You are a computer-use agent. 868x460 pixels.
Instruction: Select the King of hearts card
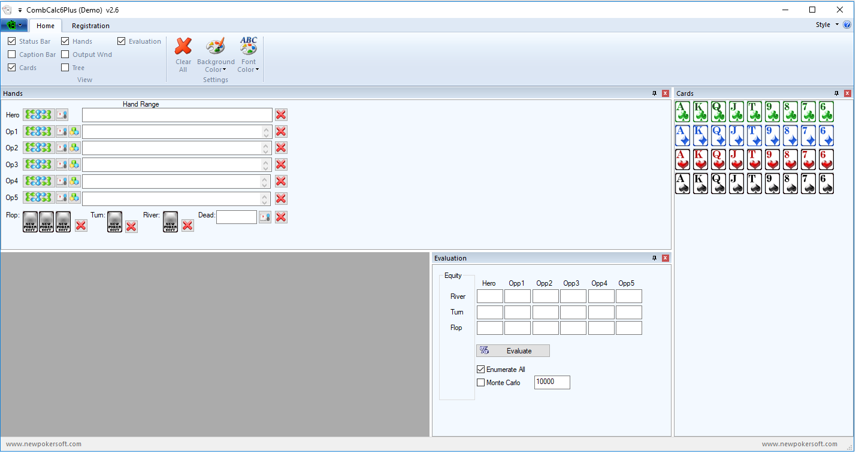701,160
